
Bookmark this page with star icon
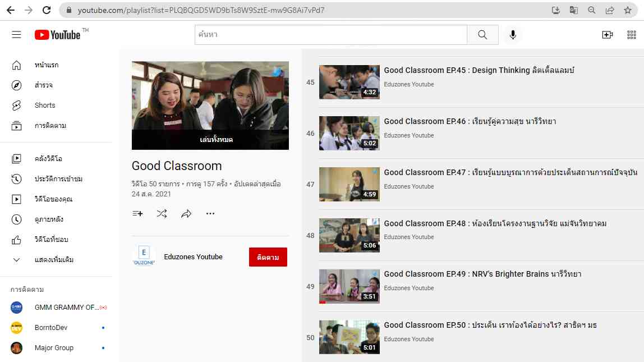(x=628, y=10)
